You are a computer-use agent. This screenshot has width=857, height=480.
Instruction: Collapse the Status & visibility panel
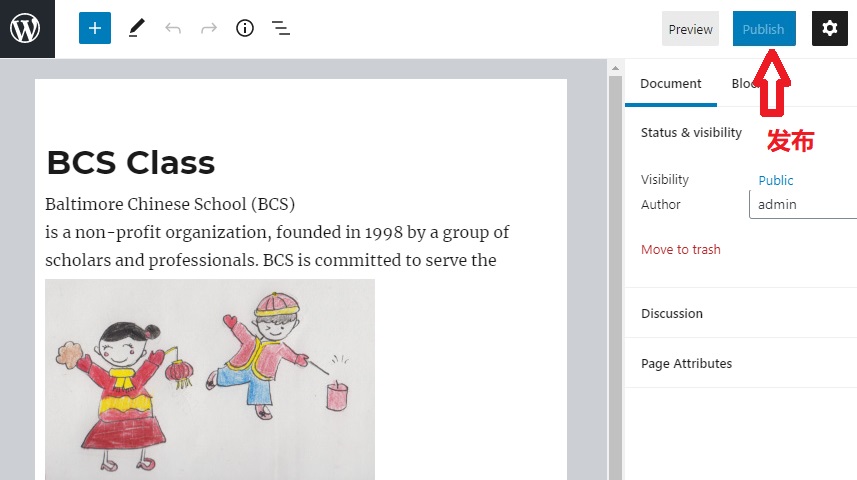691,132
